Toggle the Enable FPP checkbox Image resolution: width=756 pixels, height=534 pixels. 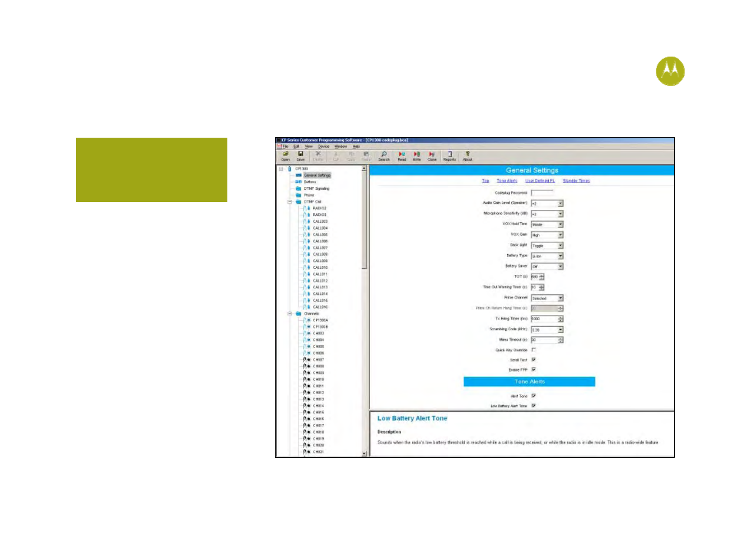[x=534, y=369]
